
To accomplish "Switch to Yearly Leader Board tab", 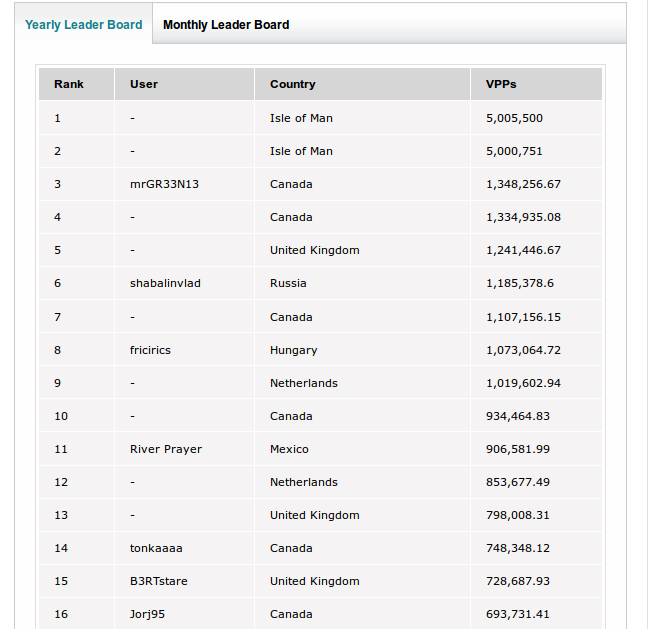I will [x=84, y=25].
